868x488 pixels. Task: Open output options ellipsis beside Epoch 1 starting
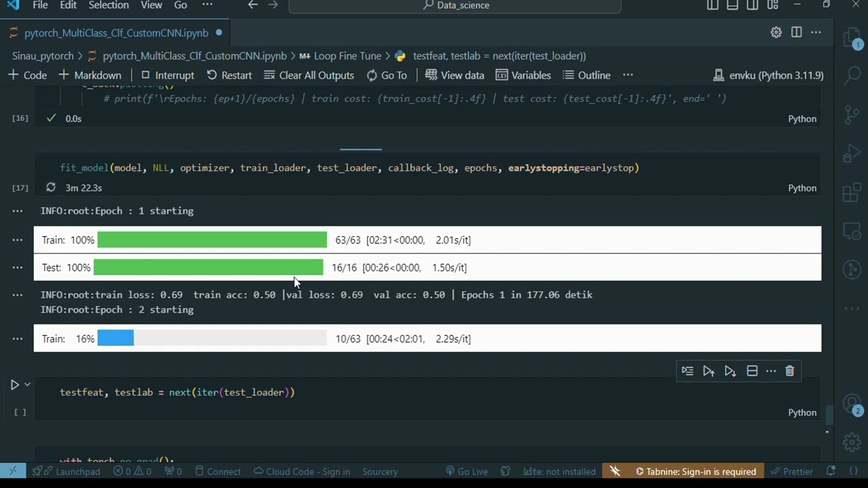point(17,211)
